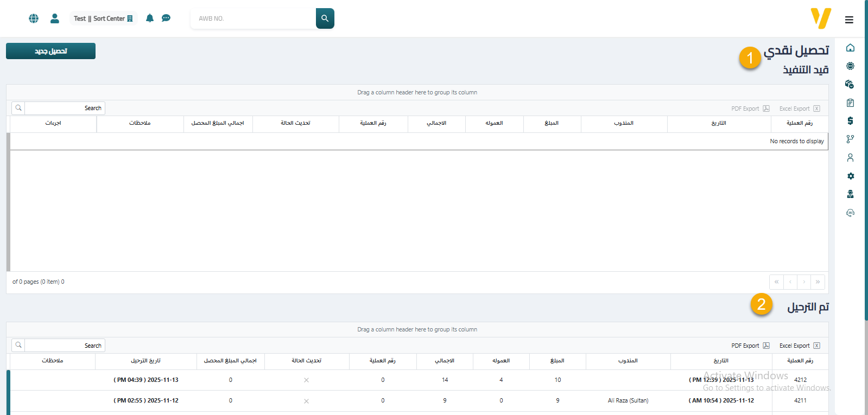Screen dimensions: 868x415
Task: Click the top table's Search box
Action: 64,108
